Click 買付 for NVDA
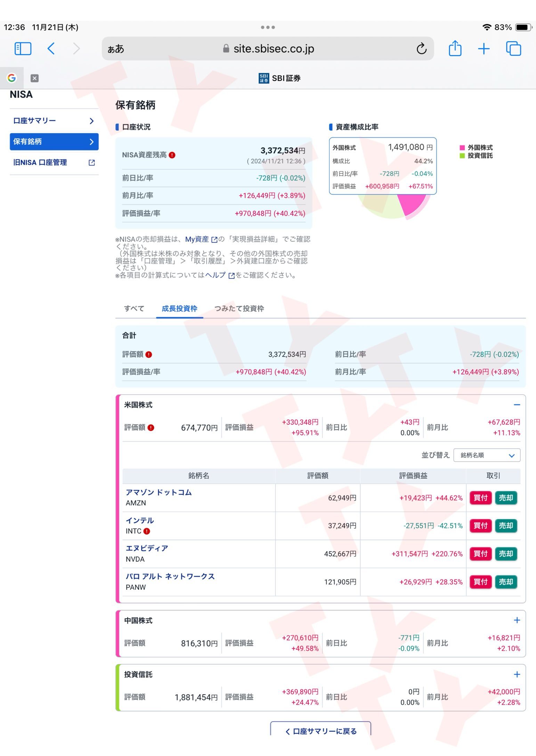This screenshot has height=756, width=536. 480,554
